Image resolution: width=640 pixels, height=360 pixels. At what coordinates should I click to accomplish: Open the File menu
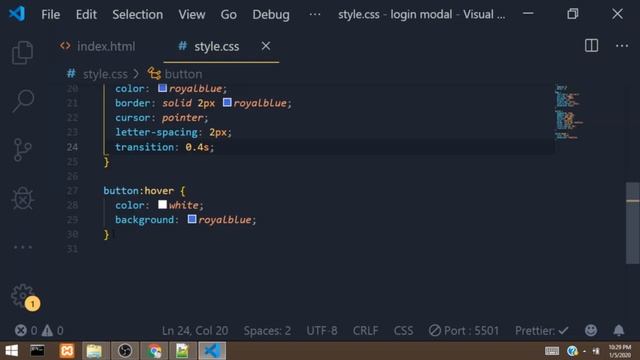click(x=51, y=15)
